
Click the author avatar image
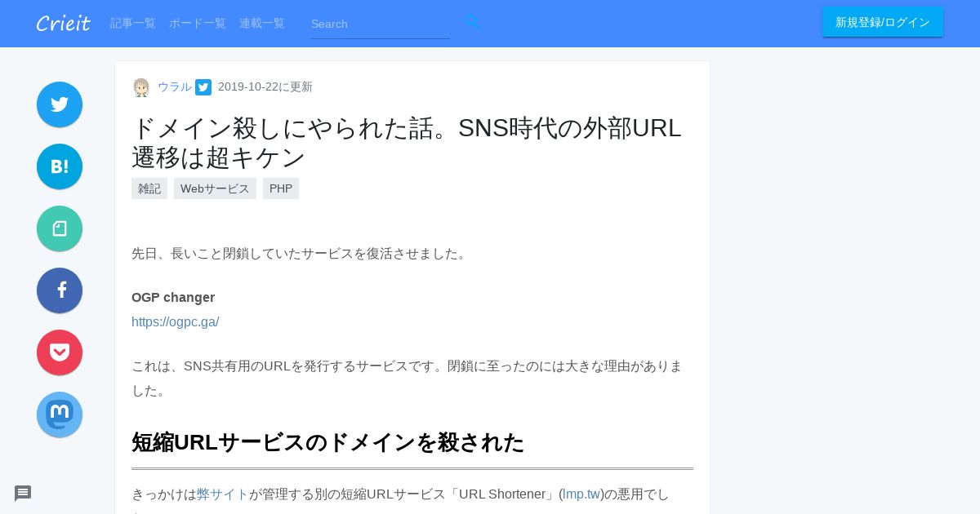(141, 87)
